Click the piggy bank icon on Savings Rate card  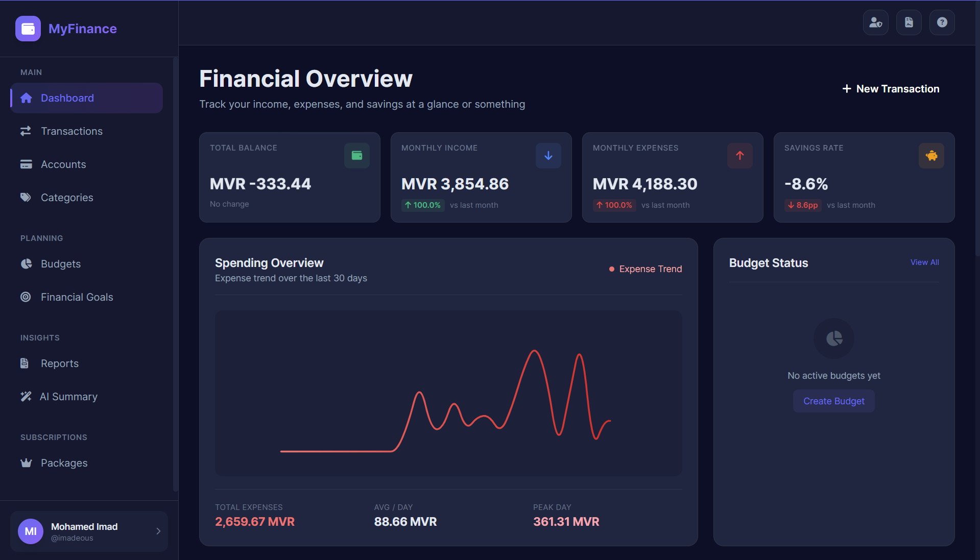(931, 156)
